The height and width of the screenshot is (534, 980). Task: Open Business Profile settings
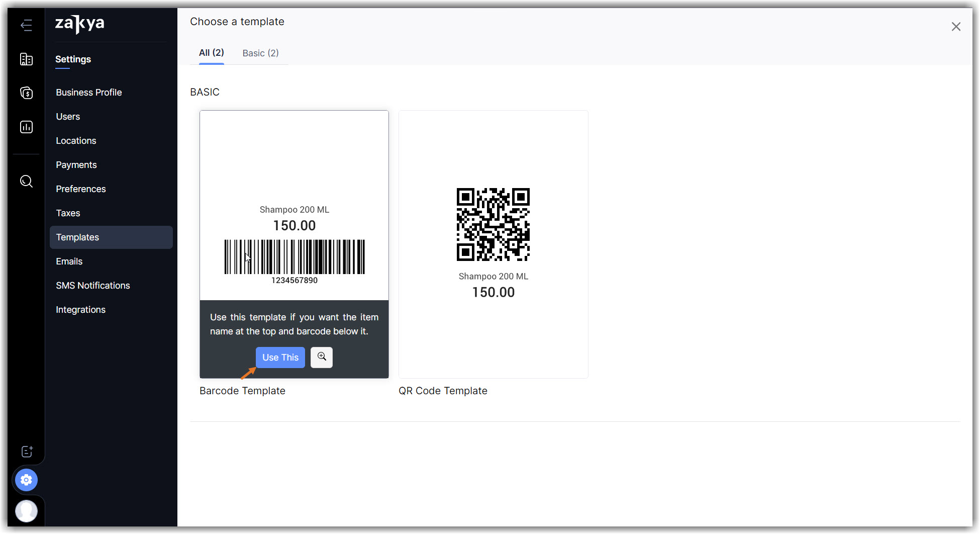point(88,92)
